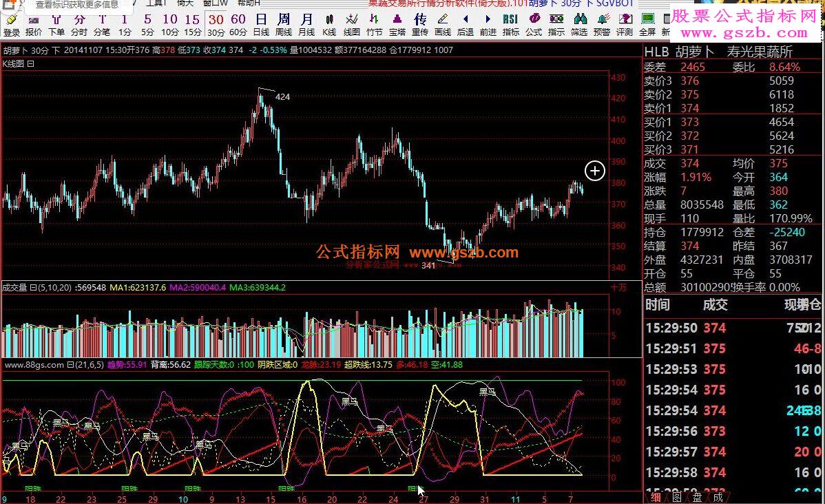Click the 卖价1 row price 374
The width and height of the screenshot is (825, 504).
click(x=690, y=108)
